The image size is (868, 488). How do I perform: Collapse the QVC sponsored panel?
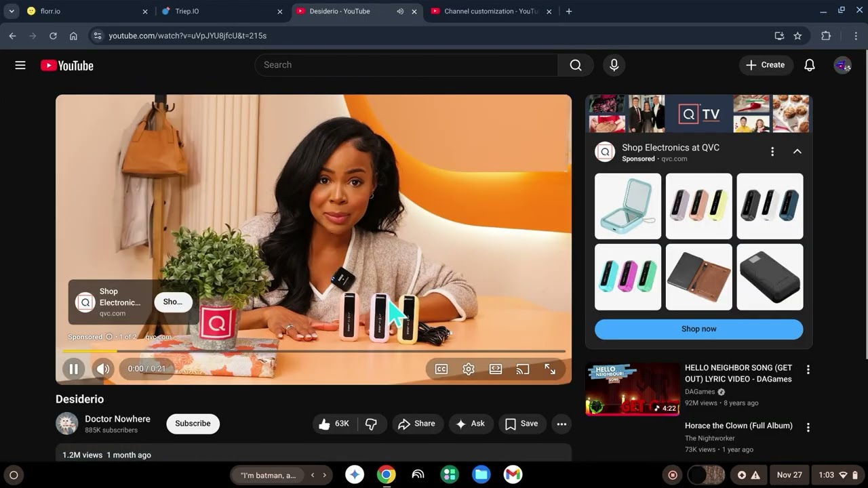click(x=797, y=152)
